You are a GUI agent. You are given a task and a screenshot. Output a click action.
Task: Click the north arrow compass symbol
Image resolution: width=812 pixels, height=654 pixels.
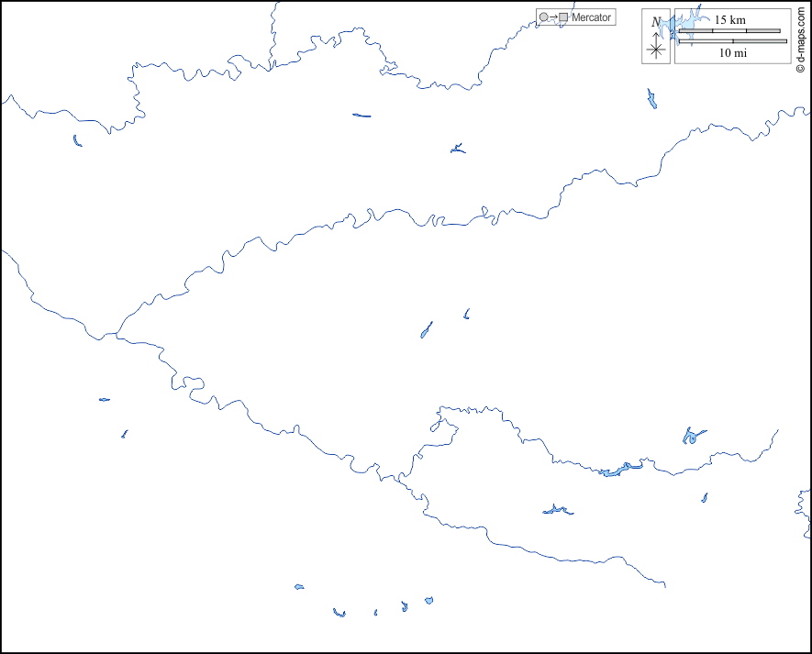[x=656, y=48]
